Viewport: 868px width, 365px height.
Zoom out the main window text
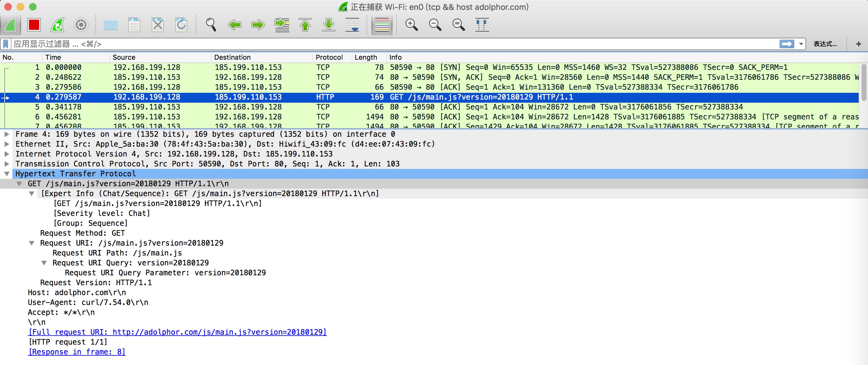point(435,25)
